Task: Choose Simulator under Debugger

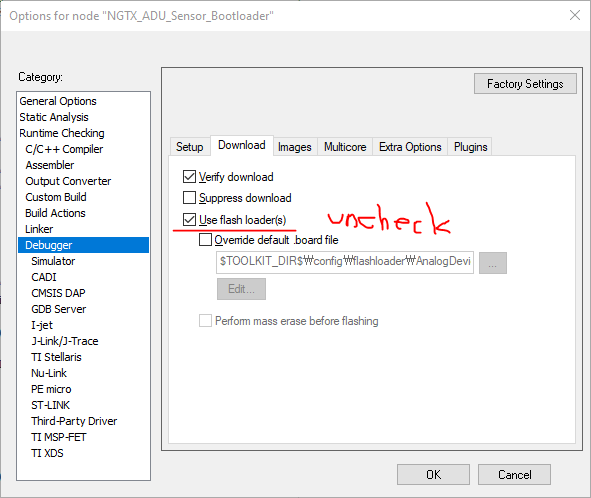Action: (83, 261)
